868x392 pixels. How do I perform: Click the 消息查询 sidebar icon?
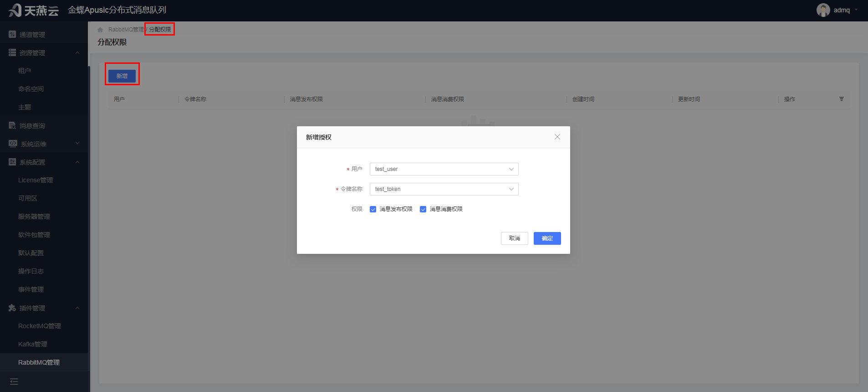12,125
